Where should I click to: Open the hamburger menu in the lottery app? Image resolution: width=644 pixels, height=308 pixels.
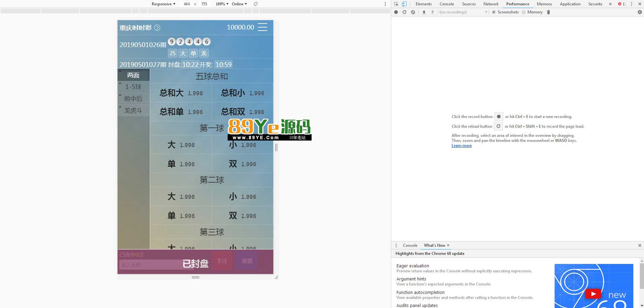coord(263,27)
